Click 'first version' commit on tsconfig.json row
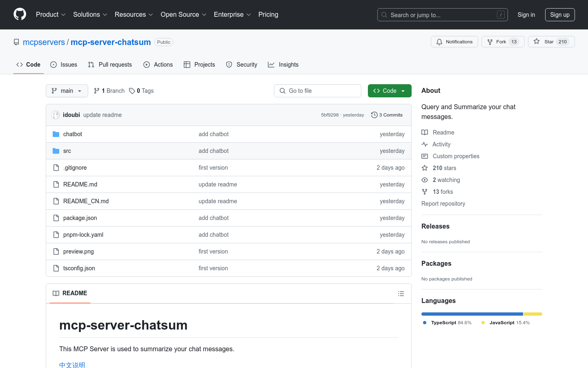 [213, 268]
